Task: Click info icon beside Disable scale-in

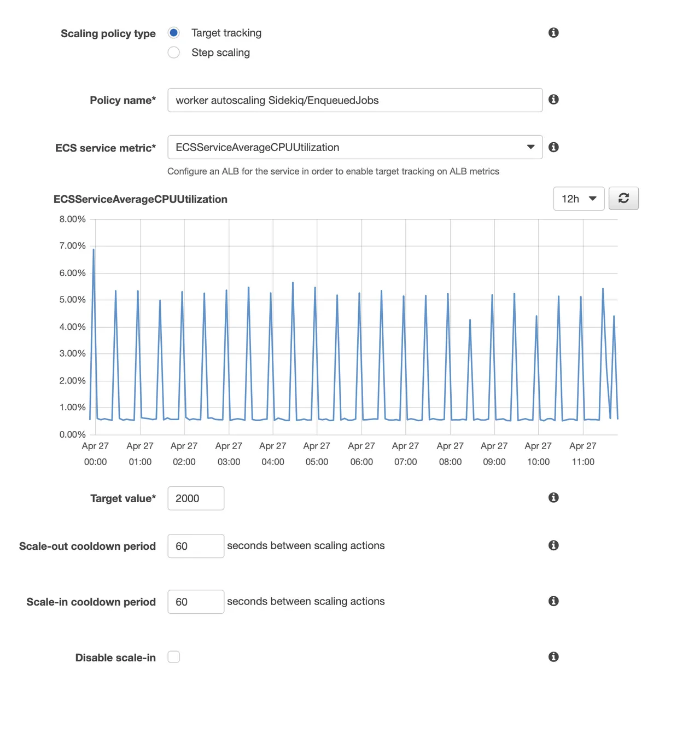Action: pyautogui.click(x=553, y=657)
